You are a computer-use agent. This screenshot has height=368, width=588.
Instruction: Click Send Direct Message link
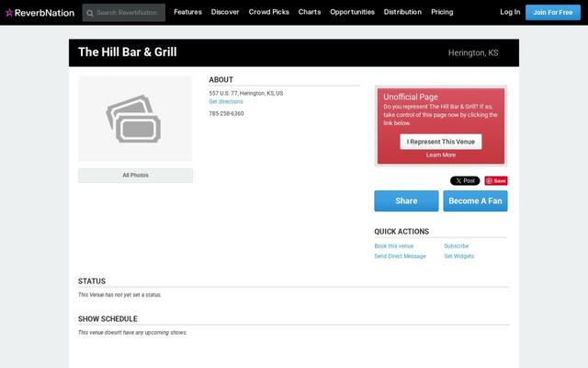click(401, 256)
